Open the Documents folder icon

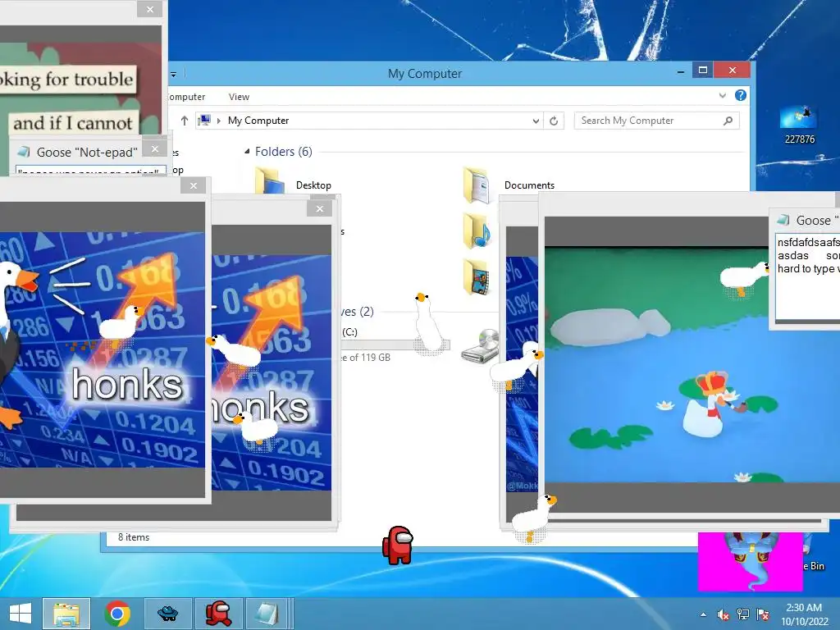(x=477, y=185)
